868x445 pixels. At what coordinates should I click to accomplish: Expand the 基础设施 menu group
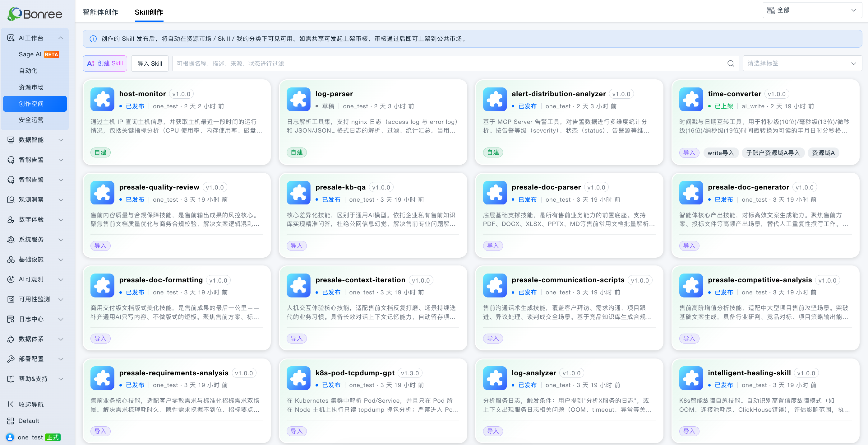pyautogui.click(x=61, y=259)
